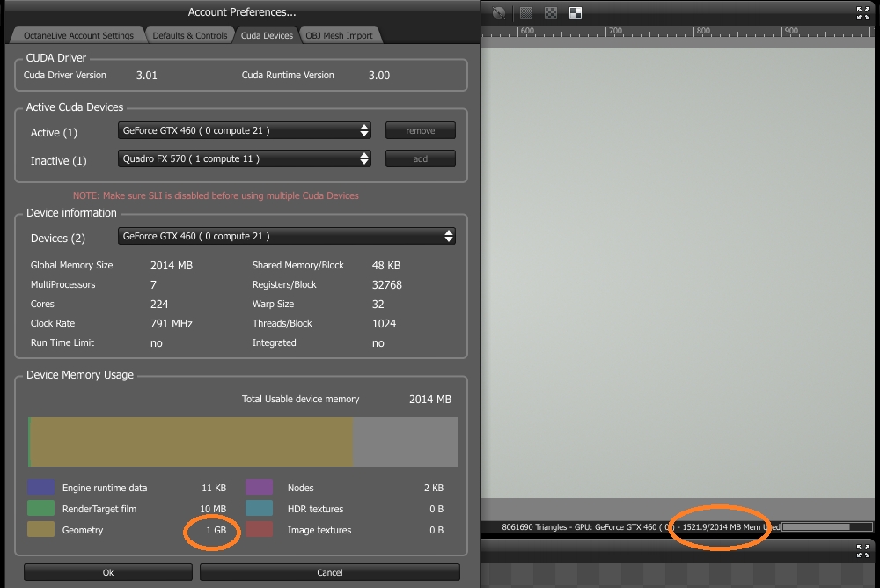Open the OBJ Mesh Import tab

339,35
